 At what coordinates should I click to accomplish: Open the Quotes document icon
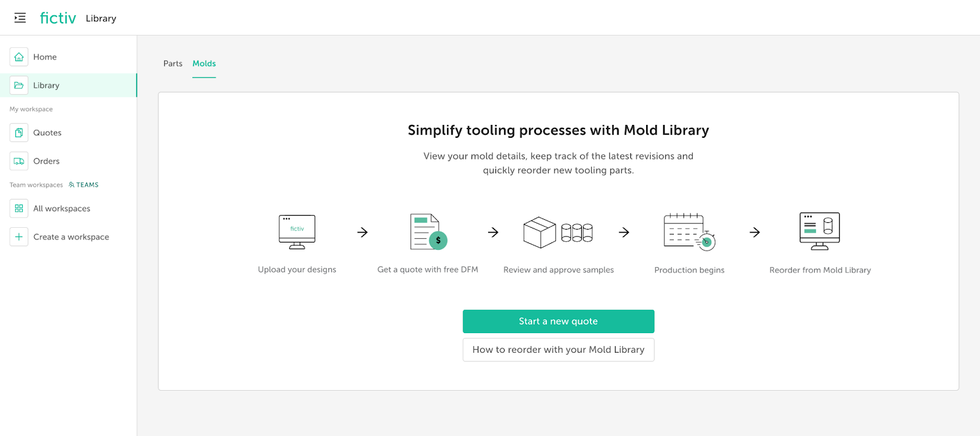(19, 133)
